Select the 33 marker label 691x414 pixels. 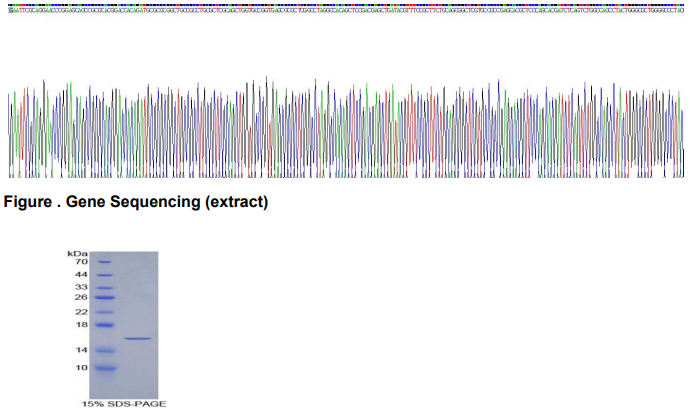[81, 287]
